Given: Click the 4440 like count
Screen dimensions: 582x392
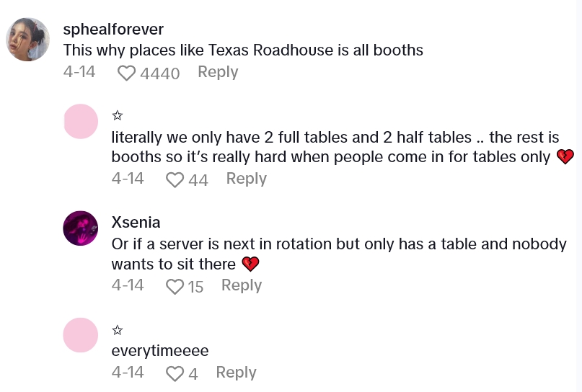Looking at the screenshot, I should 159,73.
